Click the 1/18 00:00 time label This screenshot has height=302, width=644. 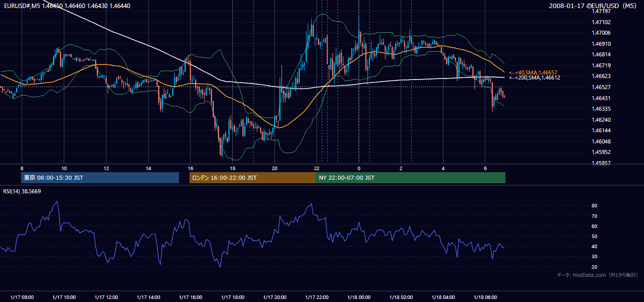pos(359,297)
